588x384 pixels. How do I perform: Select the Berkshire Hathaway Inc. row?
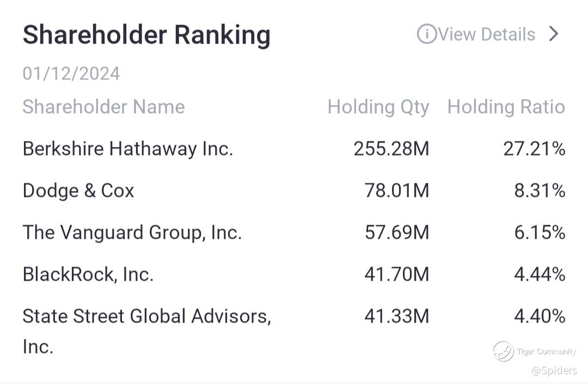(x=294, y=148)
